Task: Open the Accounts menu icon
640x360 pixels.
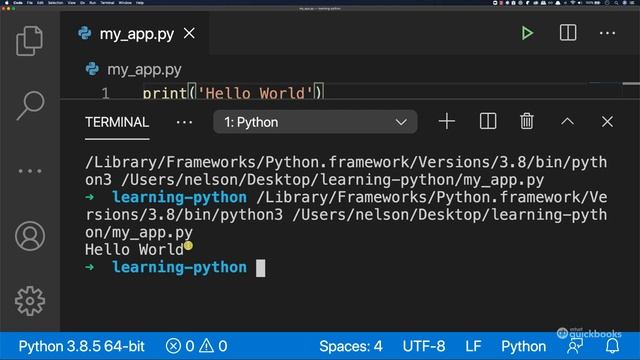Action: 30,236
